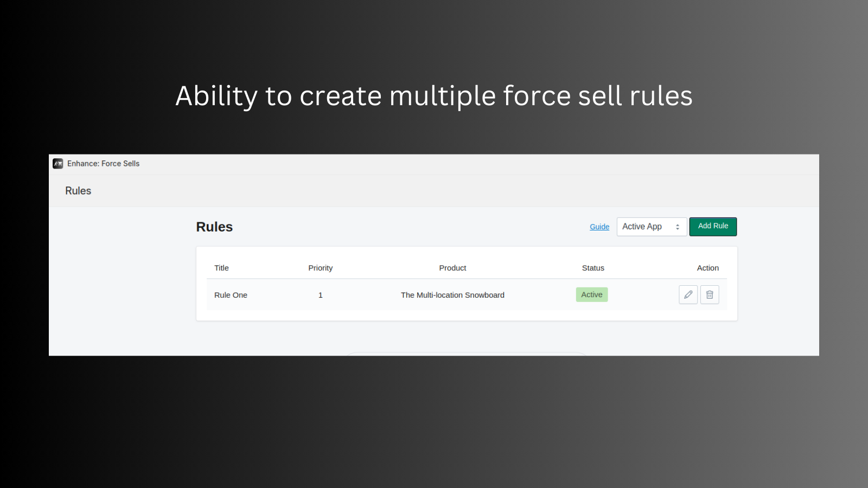Click the Enhance app logo icon
Viewport: 868px width, 488px height.
pyautogui.click(x=58, y=164)
